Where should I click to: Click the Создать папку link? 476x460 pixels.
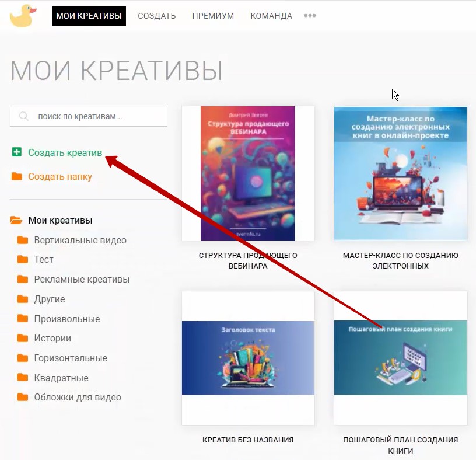coord(60,176)
